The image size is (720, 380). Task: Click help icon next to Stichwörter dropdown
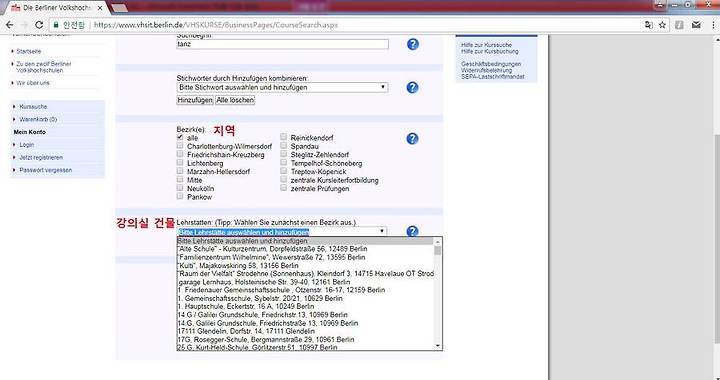[x=413, y=87]
